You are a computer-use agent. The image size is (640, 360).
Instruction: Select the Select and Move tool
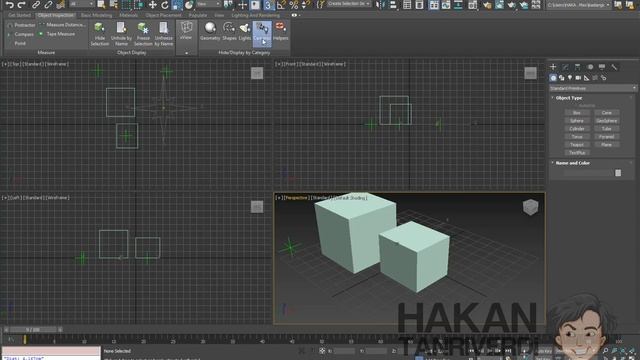[x=152, y=5]
